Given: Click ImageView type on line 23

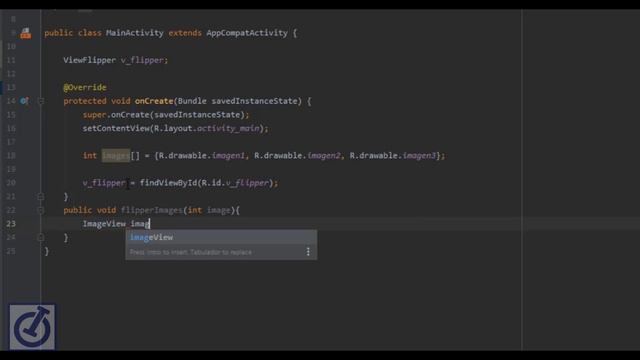Looking at the screenshot, I should click(104, 224).
